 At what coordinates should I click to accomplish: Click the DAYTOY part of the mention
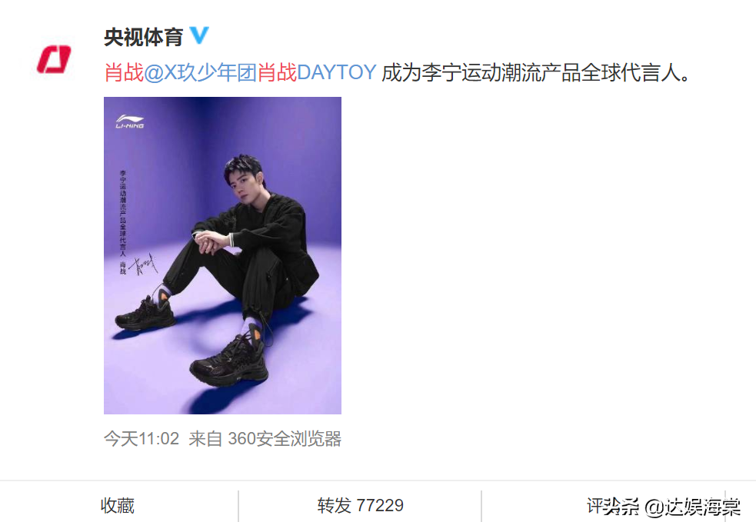click(x=337, y=73)
